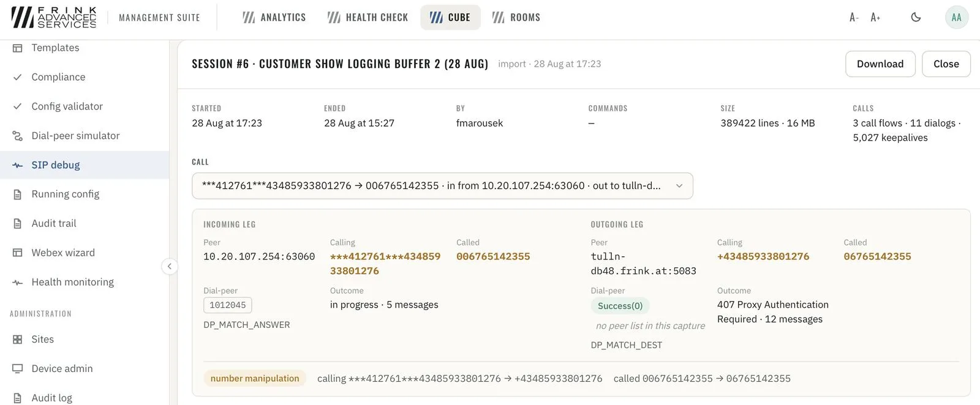
Task: Switch to the Health Check tab
Action: [x=367, y=17]
